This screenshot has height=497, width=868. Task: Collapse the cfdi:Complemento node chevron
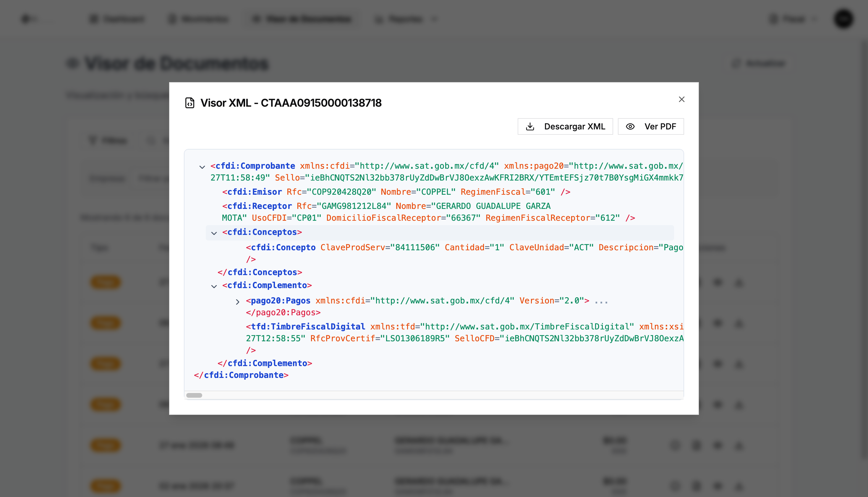tap(214, 286)
